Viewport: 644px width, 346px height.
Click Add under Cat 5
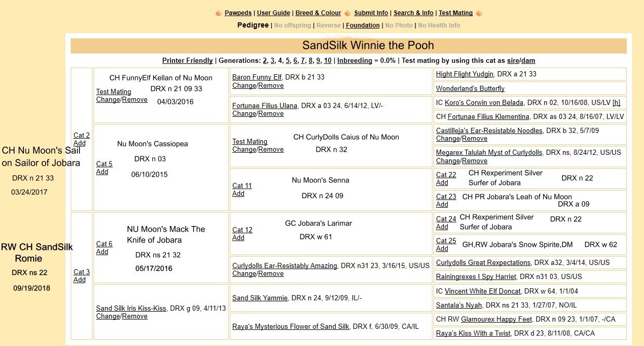(x=102, y=171)
